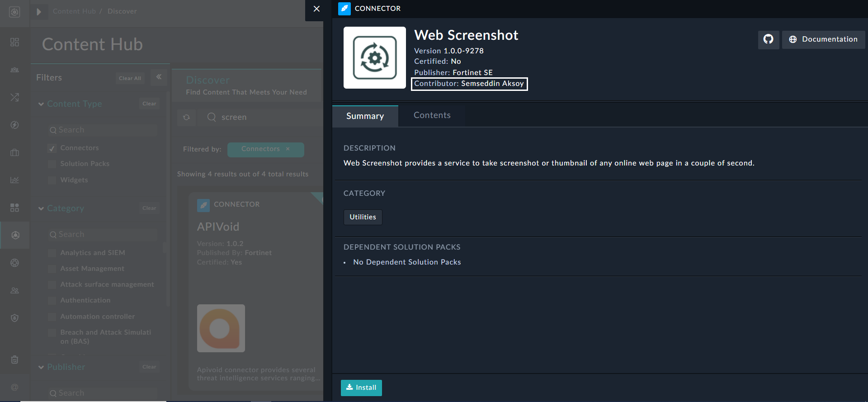Select the Automation controller checkbox
The height and width of the screenshot is (402, 868).
pos(52,317)
